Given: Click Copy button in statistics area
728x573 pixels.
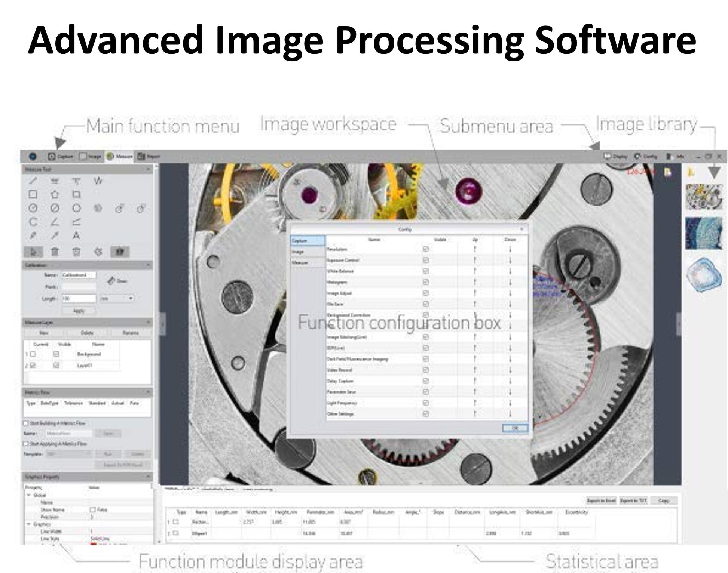Looking at the screenshot, I should [663, 500].
